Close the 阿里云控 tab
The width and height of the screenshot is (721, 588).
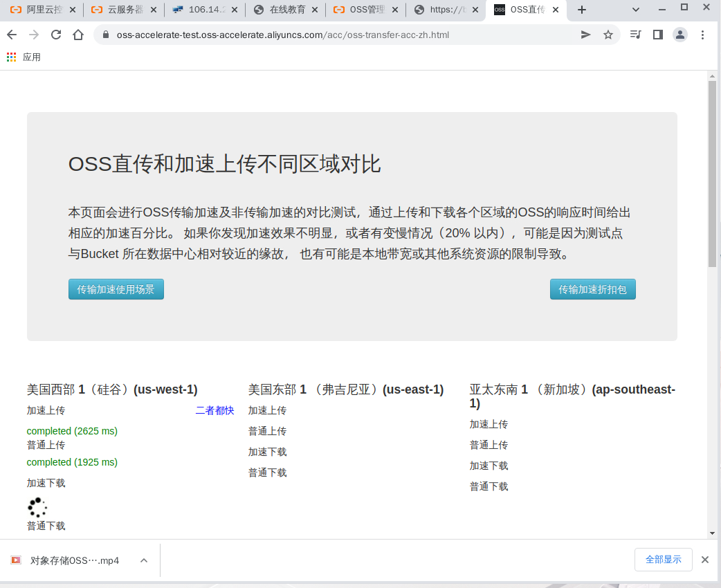(72, 10)
